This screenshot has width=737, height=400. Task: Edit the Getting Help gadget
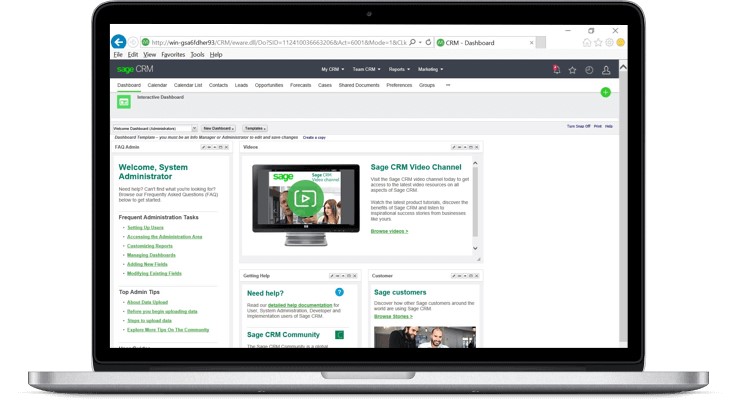(331, 276)
